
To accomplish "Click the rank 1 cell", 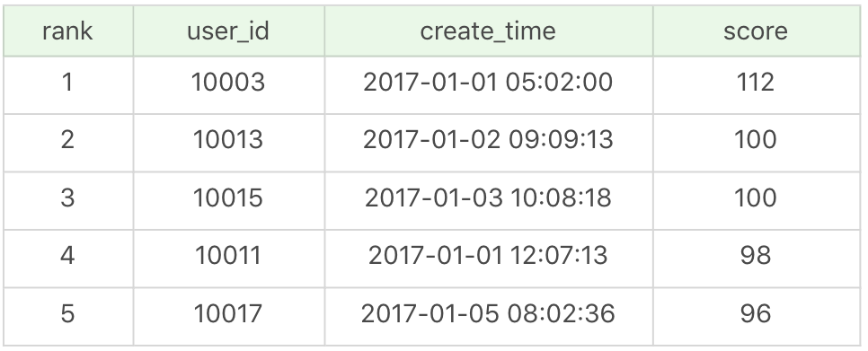I will [67, 83].
